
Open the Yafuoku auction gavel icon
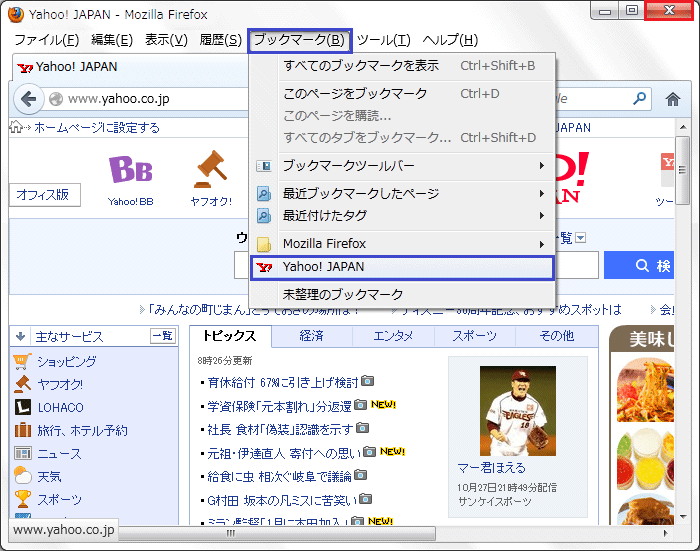coord(211,170)
